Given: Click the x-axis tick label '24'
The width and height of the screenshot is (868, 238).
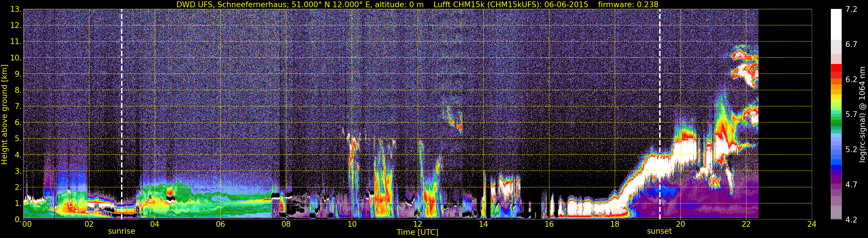Looking at the screenshot, I should [x=812, y=224].
